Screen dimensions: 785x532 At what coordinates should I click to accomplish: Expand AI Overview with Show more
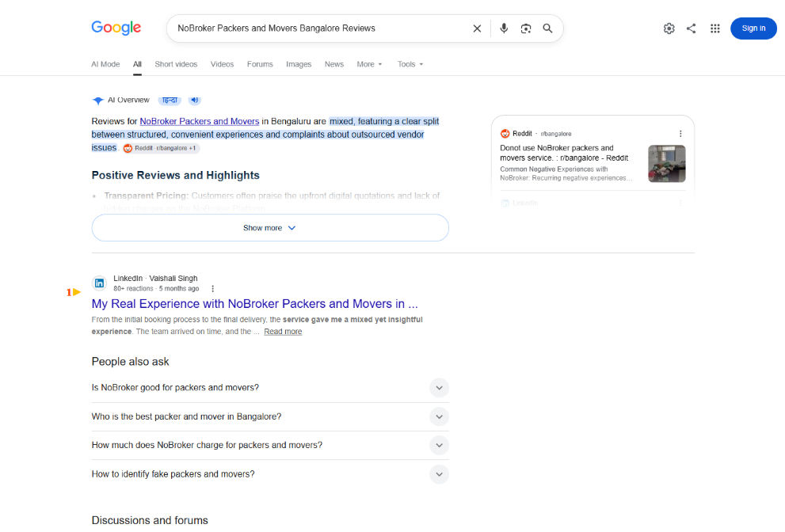click(x=270, y=228)
